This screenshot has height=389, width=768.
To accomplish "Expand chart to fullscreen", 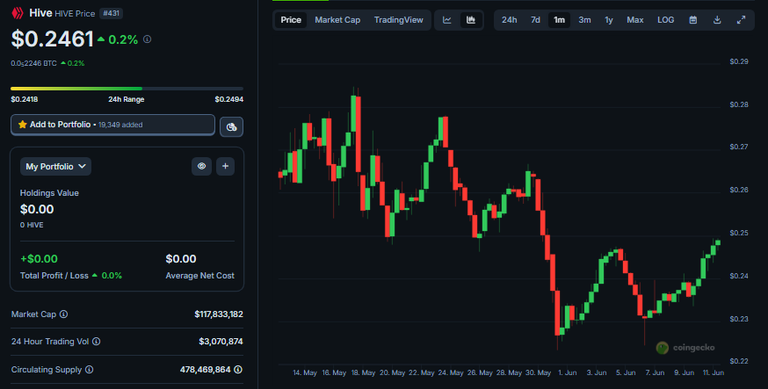I will 741,20.
